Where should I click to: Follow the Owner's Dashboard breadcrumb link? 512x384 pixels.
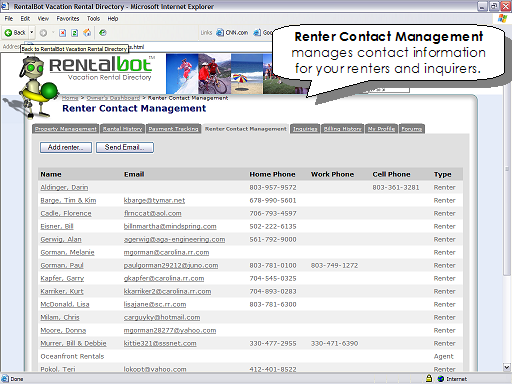pyautogui.click(x=113, y=98)
